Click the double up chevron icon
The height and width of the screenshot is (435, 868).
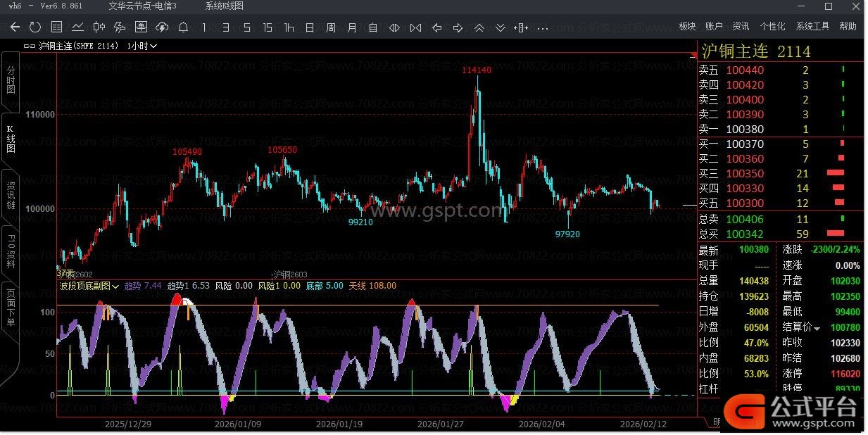[x=479, y=27]
